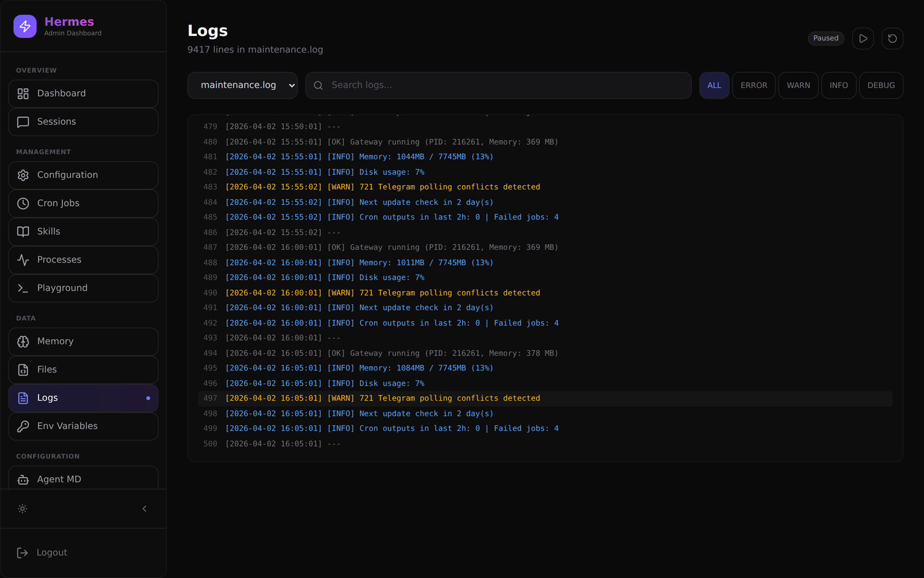Open the Files page
This screenshot has width=924, height=578.
[83, 370]
